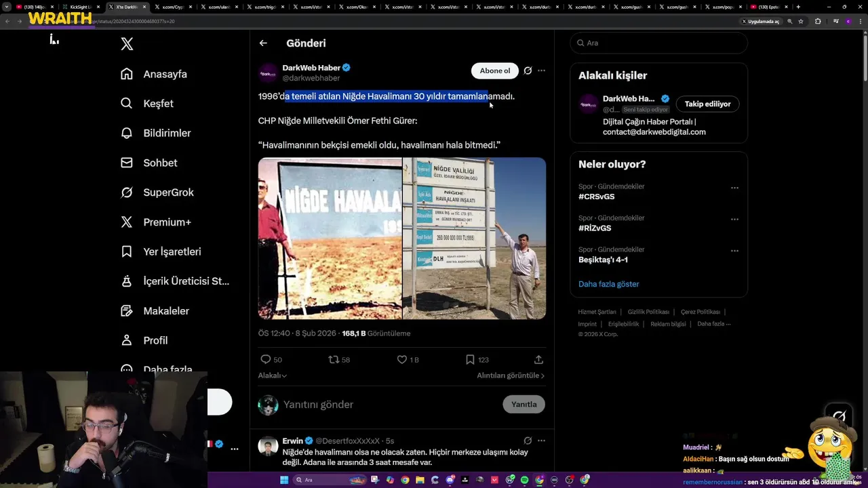Open Erwin's profile from reply name
Viewport: 868px width, 488px height.
292,441
